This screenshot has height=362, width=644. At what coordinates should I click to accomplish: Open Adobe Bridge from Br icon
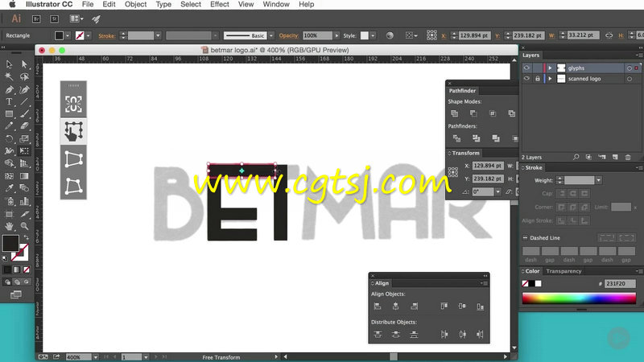point(36,19)
